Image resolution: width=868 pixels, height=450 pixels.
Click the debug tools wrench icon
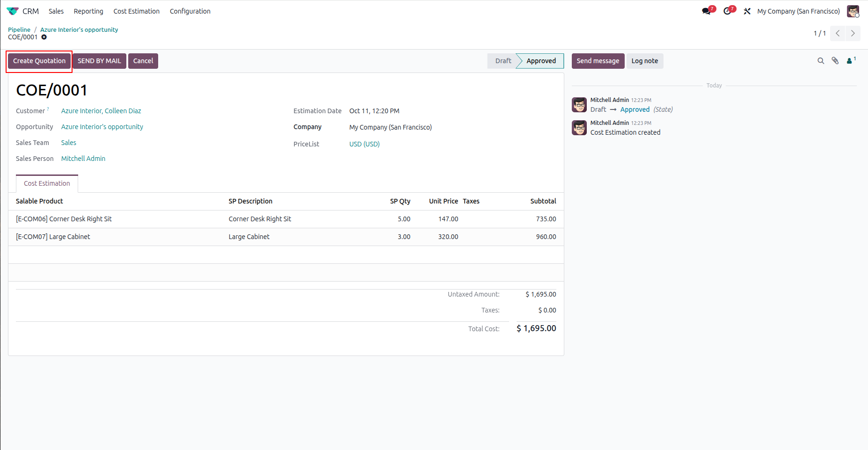pos(747,11)
